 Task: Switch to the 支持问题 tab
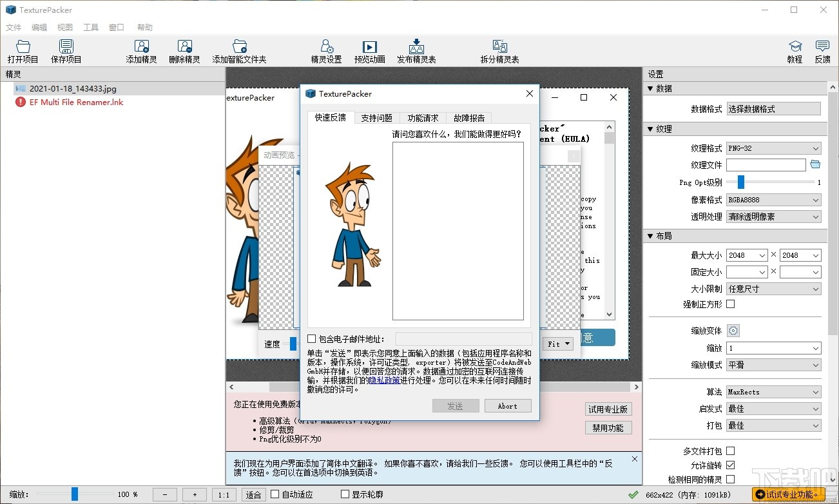coord(376,118)
